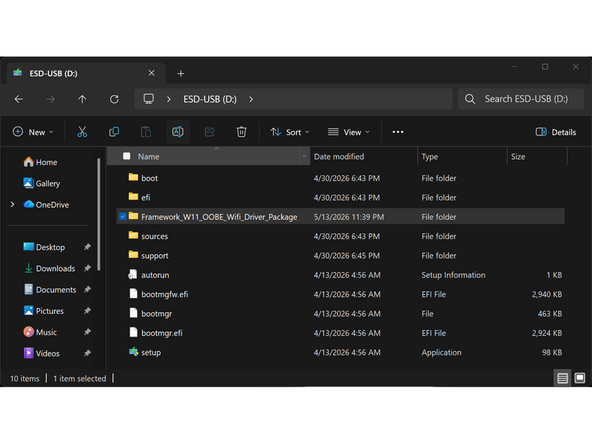The height and width of the screenshot is (444, 592).
Task: Add a new tab with plus button
Action: (180, 73)
